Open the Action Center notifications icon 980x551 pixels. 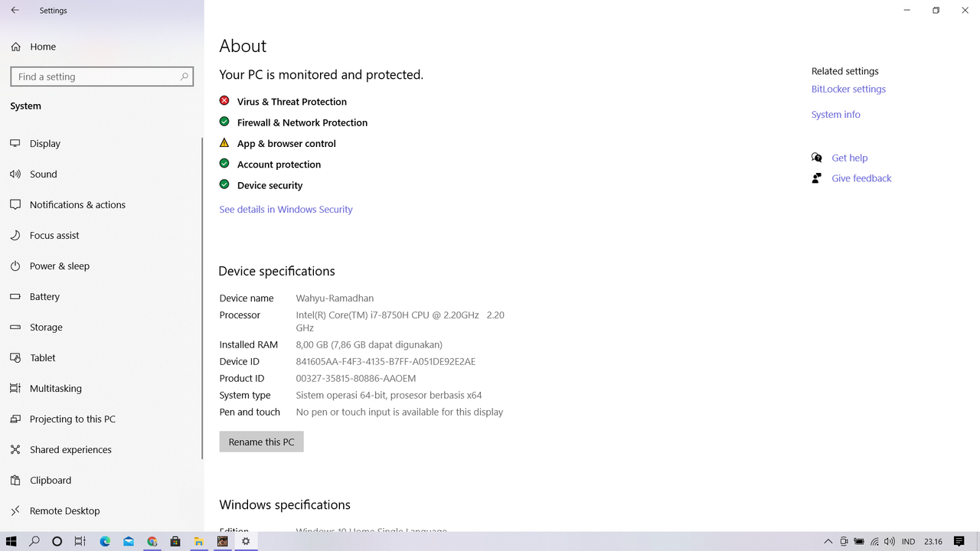pyautogui.click(x=959, y=541)
